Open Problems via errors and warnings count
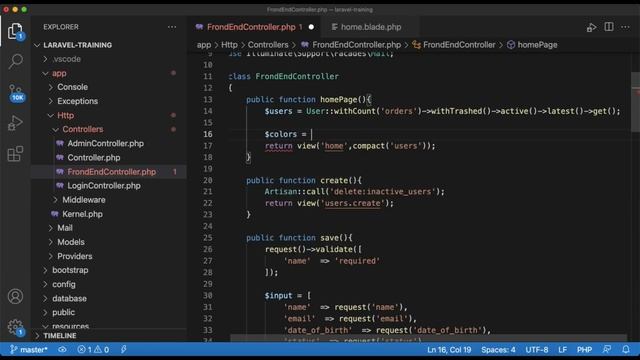640x360 pixels. (x=93, y=350)
